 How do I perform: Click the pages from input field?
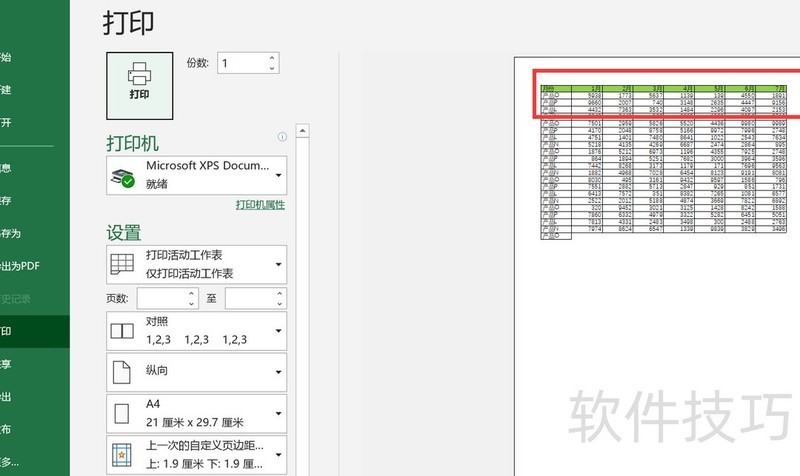click(x=161, y=298)
